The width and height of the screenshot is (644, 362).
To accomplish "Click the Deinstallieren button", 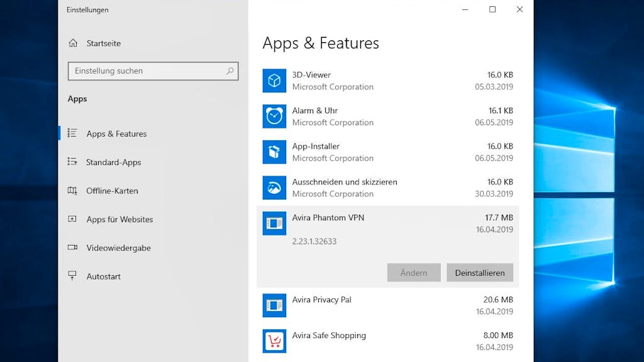I will 480,273.
